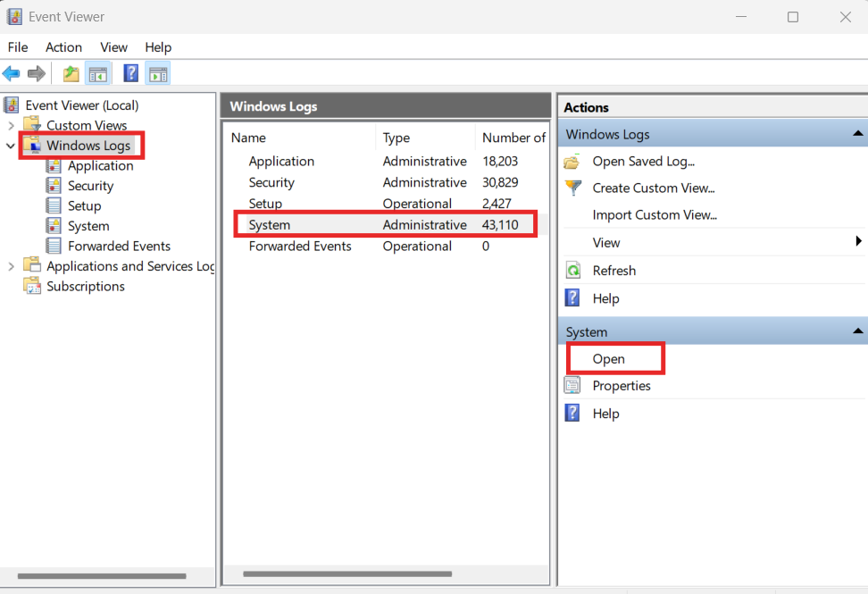Click Open under System actions
This screenshot has width=868, height=594.
(x=609, y=359)
